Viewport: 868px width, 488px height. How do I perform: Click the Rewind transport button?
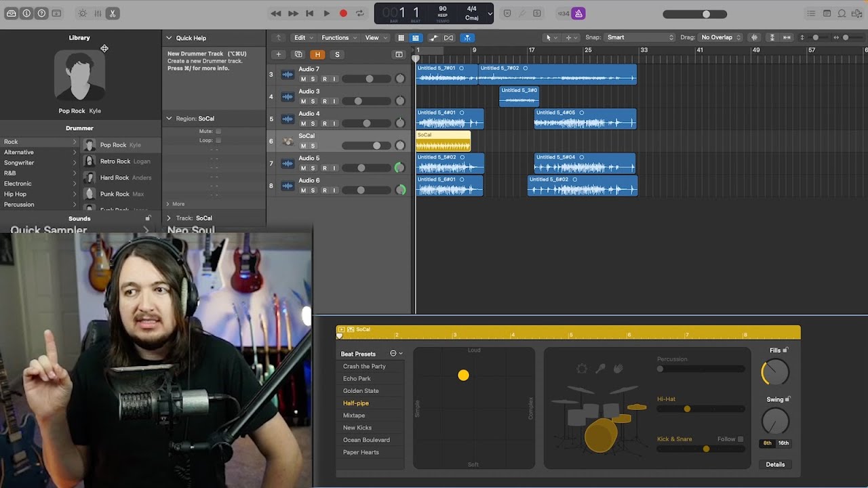[x=275, y=13]
